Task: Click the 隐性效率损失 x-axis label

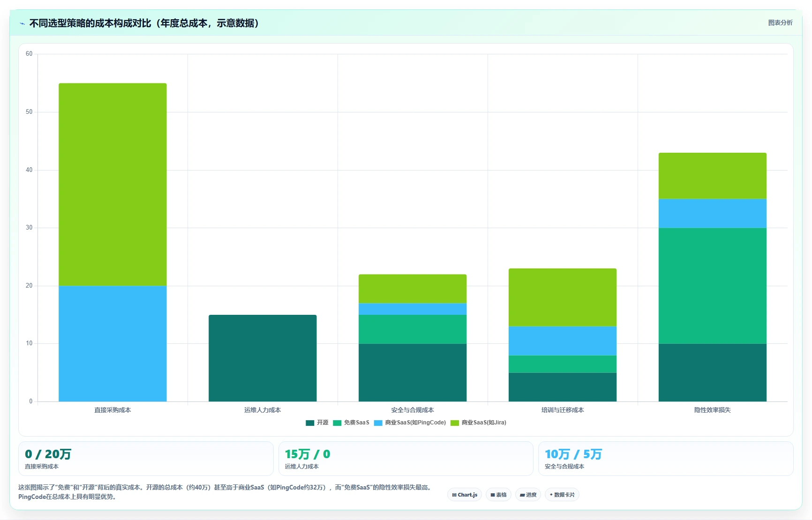Action: tap(713, 410)
